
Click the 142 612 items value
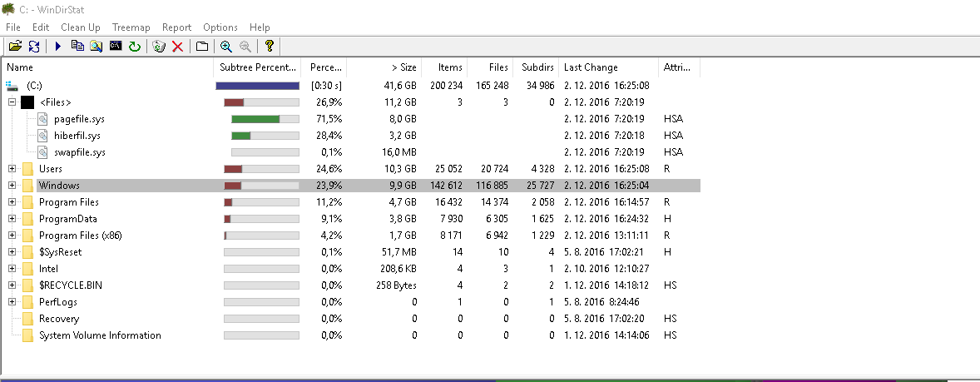pos(446,186)
